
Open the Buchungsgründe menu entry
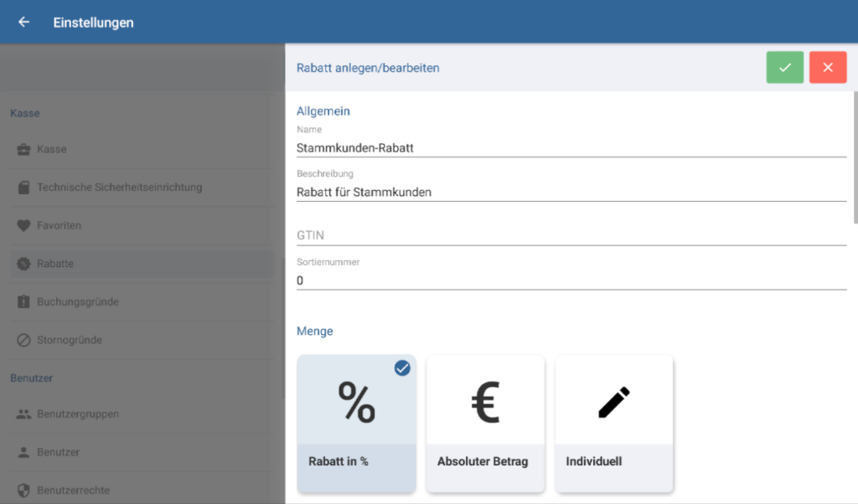78,301
